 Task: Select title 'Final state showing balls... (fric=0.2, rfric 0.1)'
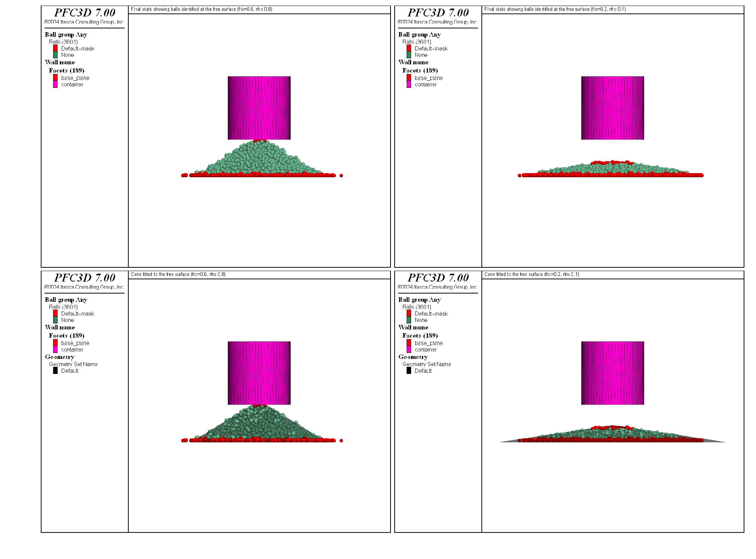[x=555, y=9]
